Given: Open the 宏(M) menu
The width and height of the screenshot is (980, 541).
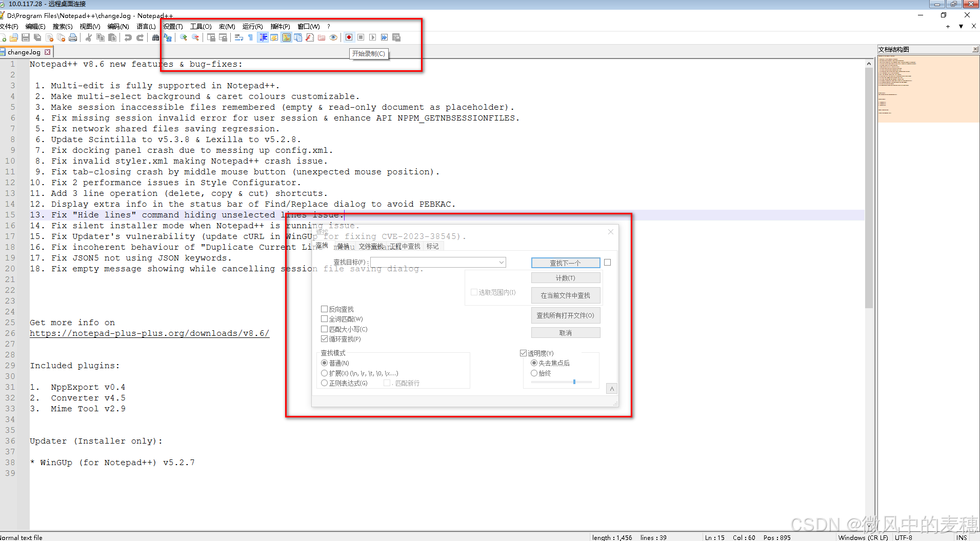Looking at the screenshot, I should tap(227, 27).
